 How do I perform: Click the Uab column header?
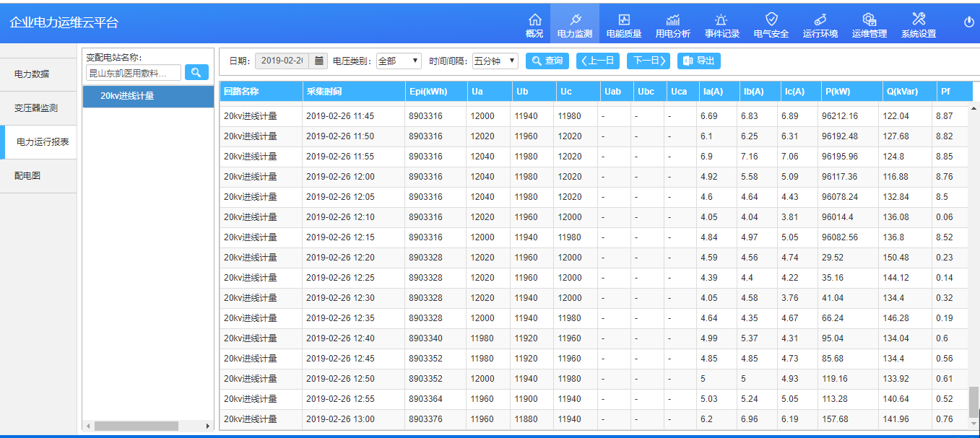point(615,92)
